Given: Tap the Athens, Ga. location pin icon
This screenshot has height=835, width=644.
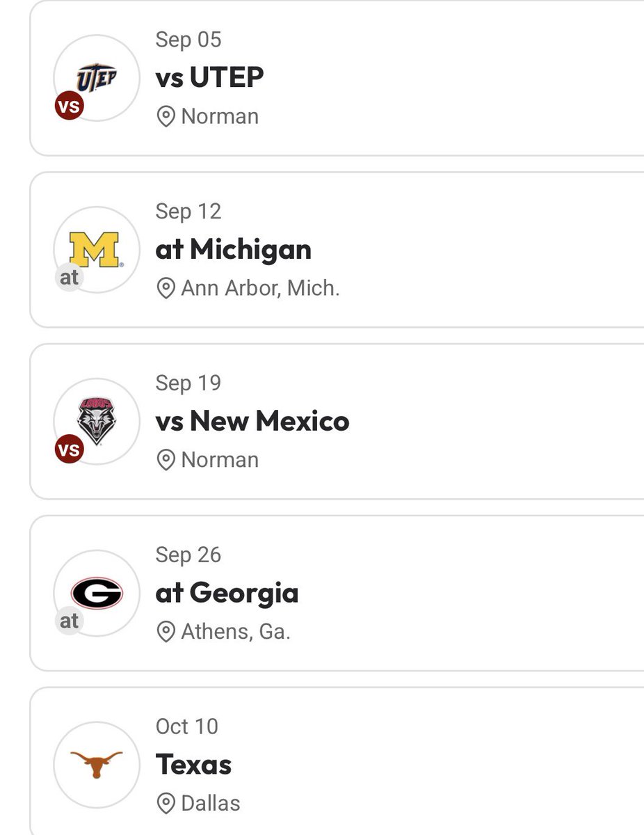Looking at the screenshot, I should (166, 632).
